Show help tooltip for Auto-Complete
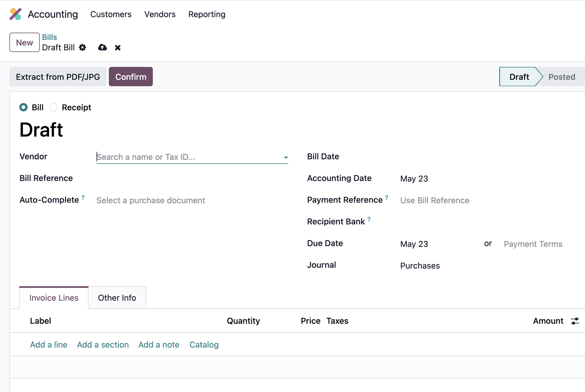This screenshot has height=392, width=585. coord(83,198)
